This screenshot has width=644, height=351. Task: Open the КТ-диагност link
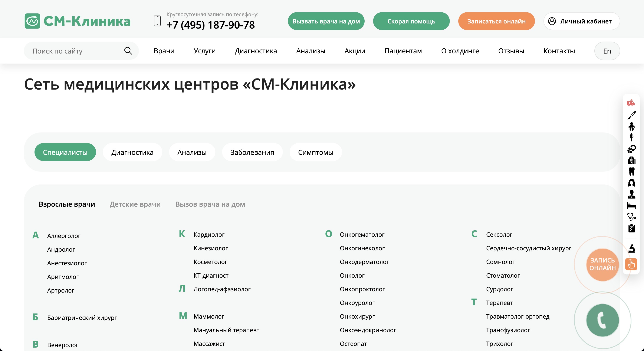tap(211, 276)
